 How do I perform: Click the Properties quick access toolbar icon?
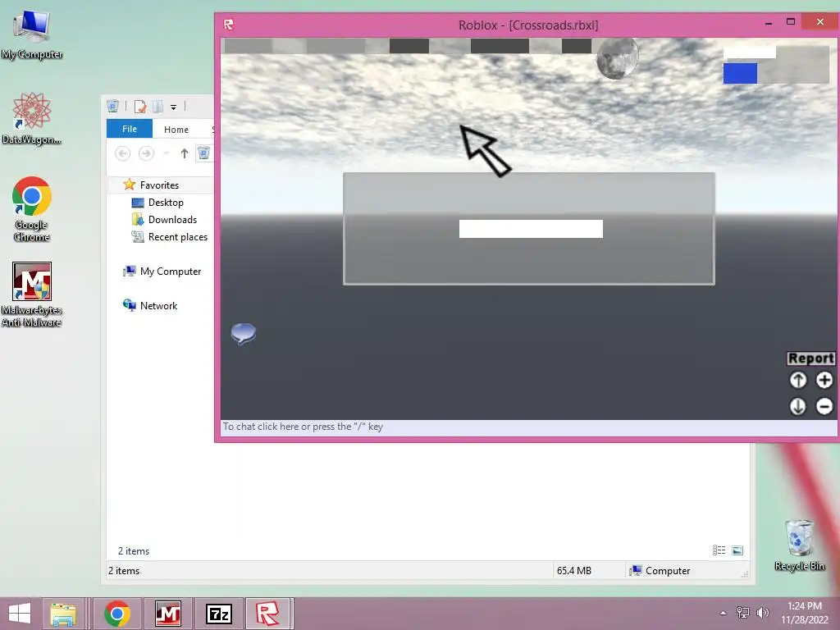click(140, 107)
